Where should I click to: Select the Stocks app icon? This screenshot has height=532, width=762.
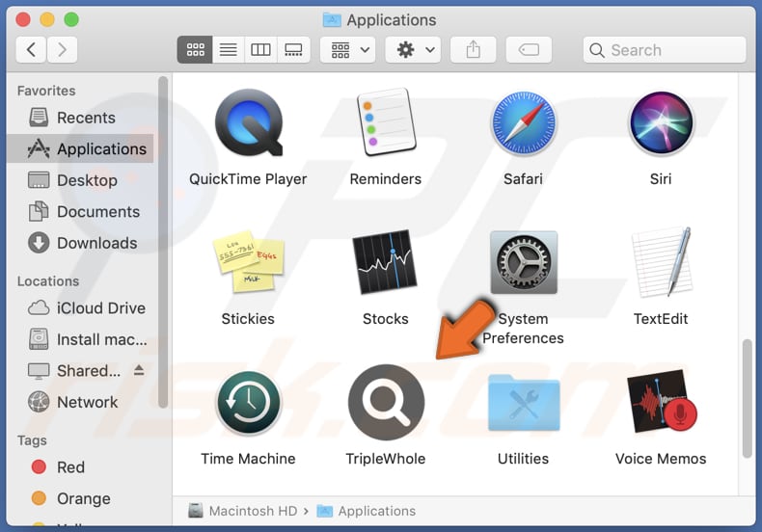coord(386,262)
